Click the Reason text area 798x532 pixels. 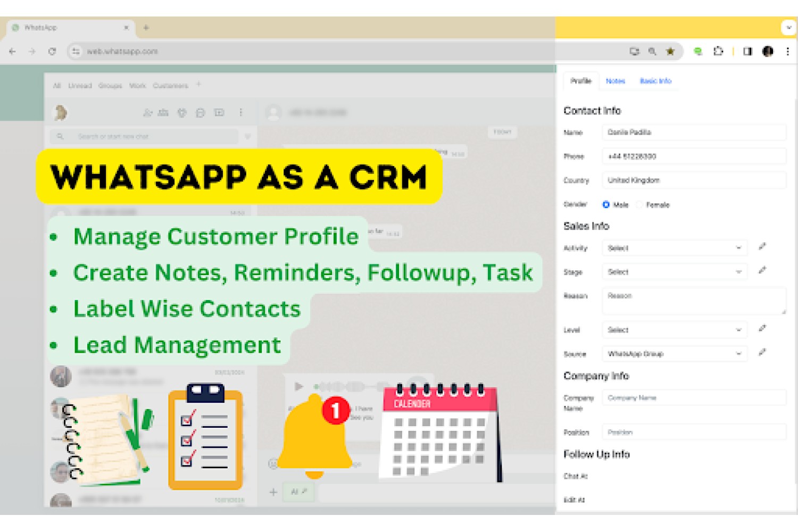click(694, 301)
